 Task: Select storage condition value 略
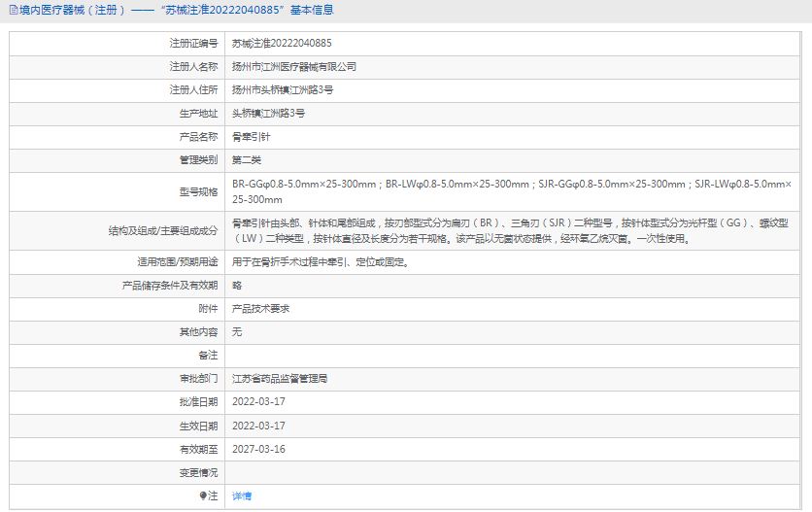[x=237, y=286]
